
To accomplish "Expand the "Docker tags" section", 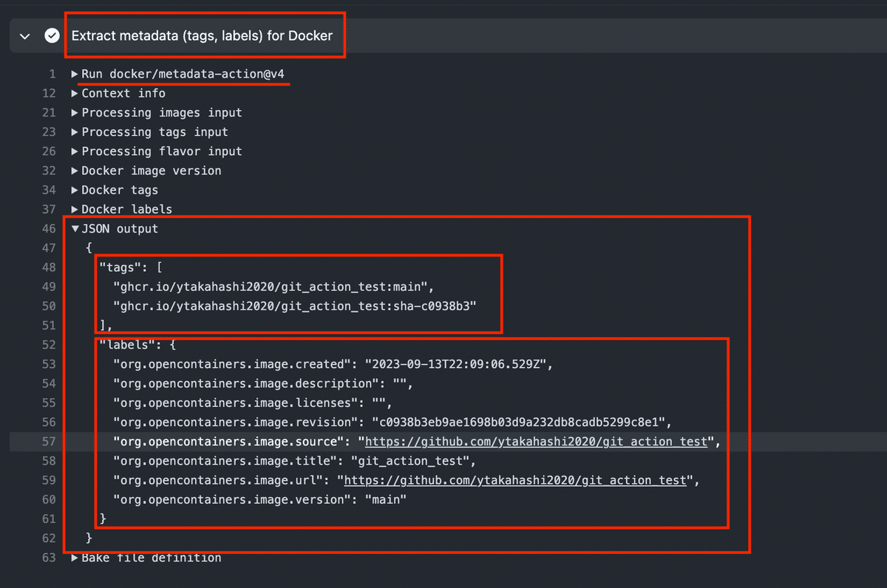I will (76, 190).
